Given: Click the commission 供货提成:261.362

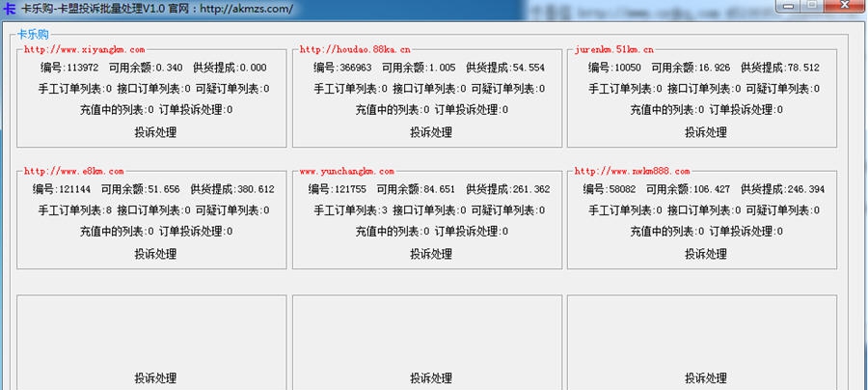Looking at the screenshot, I should (508, 189).
